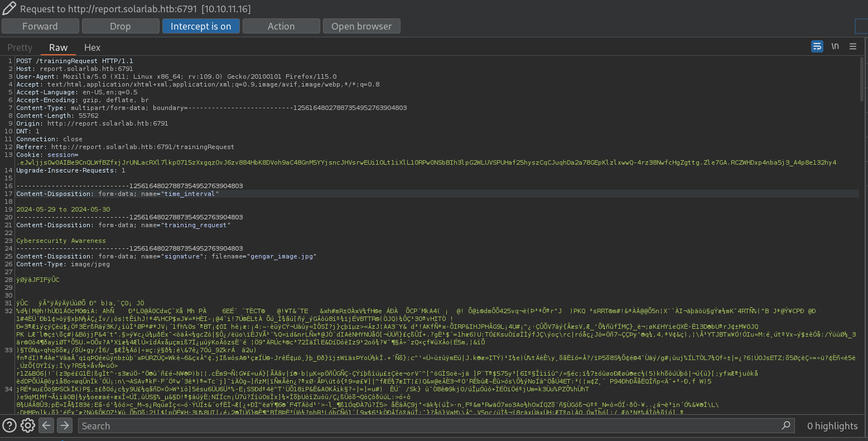The width and height of the screenshot is (868, 441).
Task: Forward the intercepted request
Action: coord(40,26)
